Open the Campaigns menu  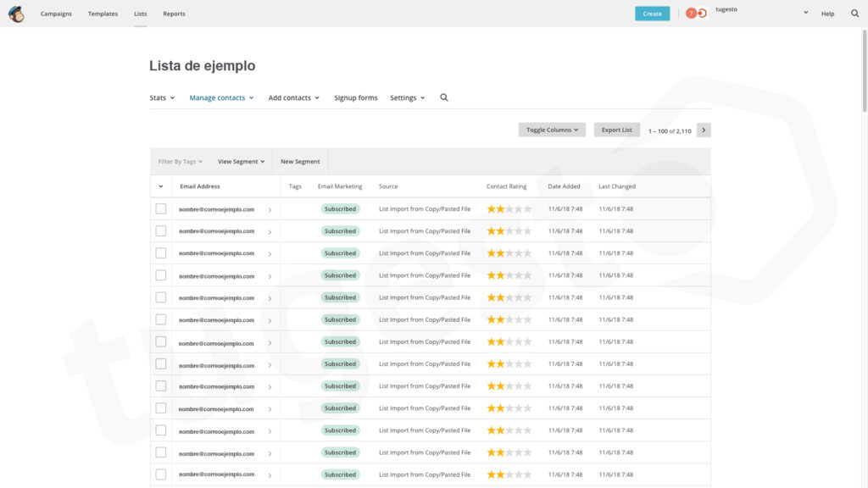coord(56,14)
